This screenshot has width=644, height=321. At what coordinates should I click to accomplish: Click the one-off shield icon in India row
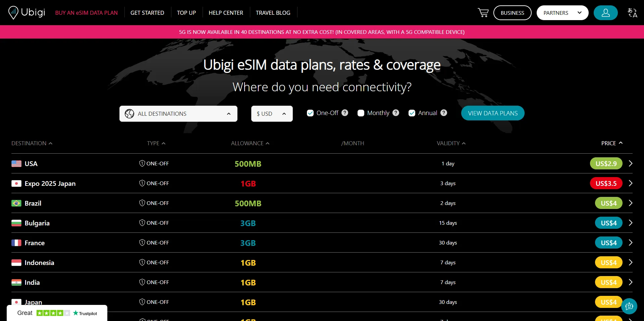[x=142, y=282]
